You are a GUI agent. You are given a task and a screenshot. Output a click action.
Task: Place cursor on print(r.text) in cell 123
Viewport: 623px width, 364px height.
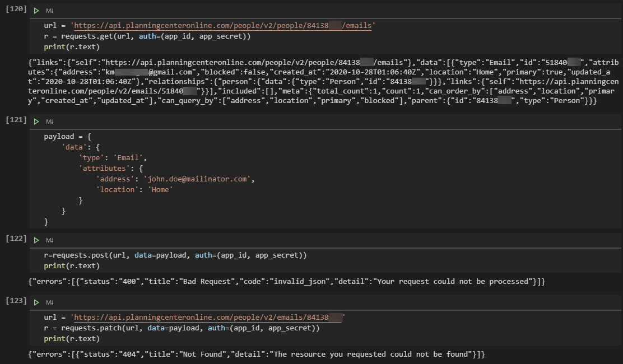pyautogui.click(x=72, y=339)
